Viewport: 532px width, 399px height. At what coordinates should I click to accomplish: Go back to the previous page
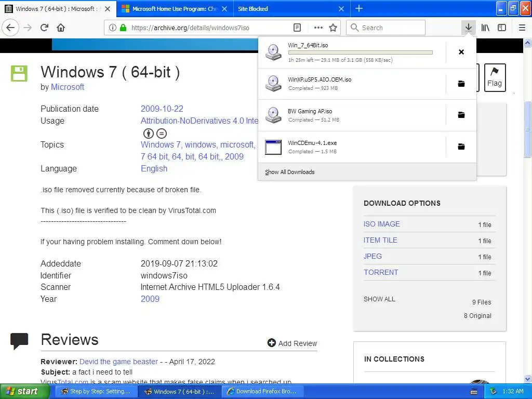click(x=10, y=28)
